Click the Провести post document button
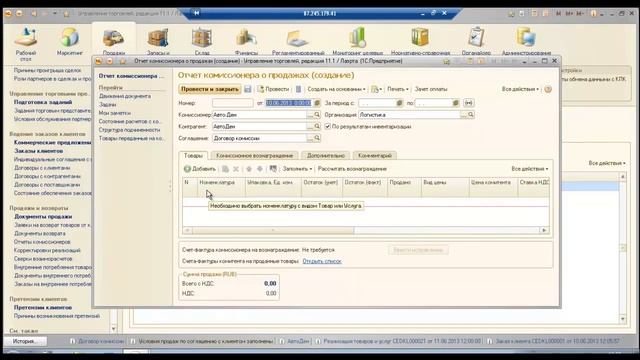The image size is (640, 360). (x=273, y=89)
